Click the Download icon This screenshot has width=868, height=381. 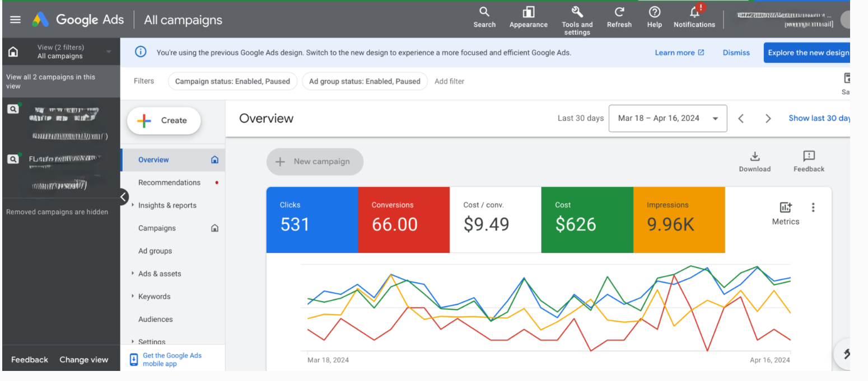click(x=754, y=157)
